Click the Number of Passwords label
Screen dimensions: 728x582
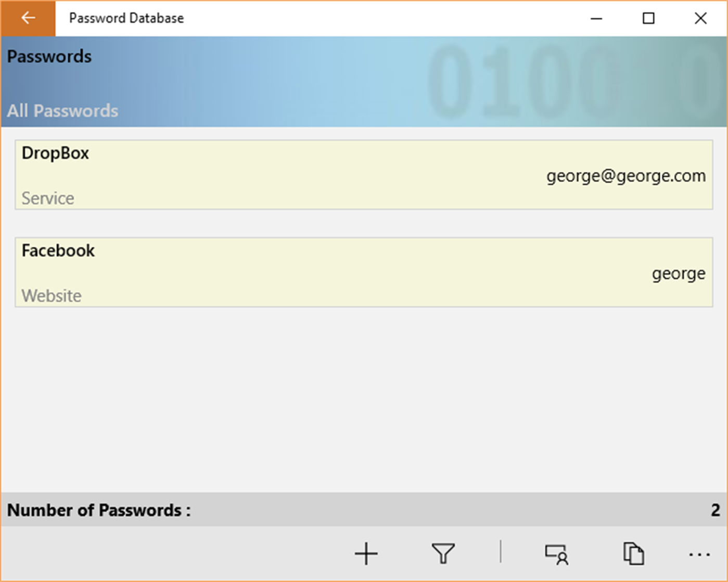[x=99, y=510]
